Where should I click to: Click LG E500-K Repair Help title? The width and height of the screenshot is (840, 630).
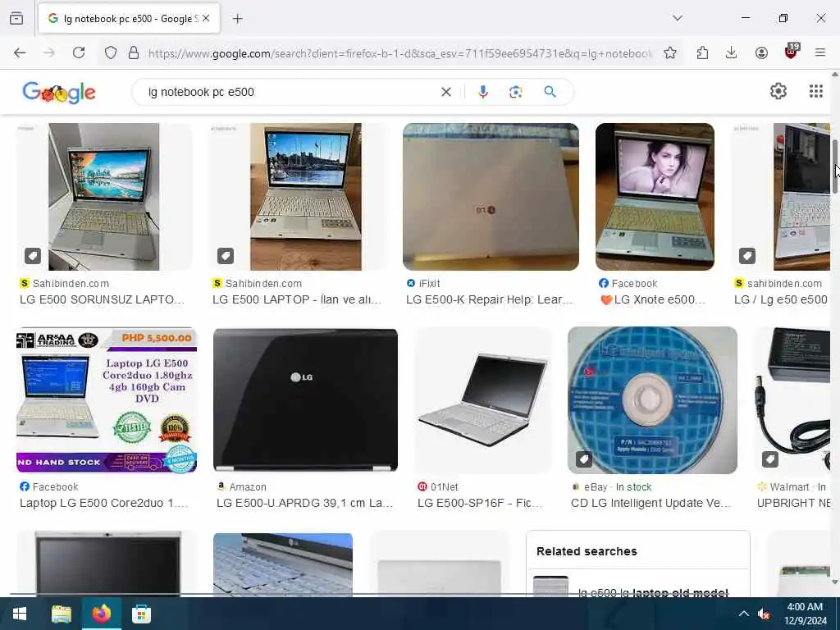(x=489, y=300)
